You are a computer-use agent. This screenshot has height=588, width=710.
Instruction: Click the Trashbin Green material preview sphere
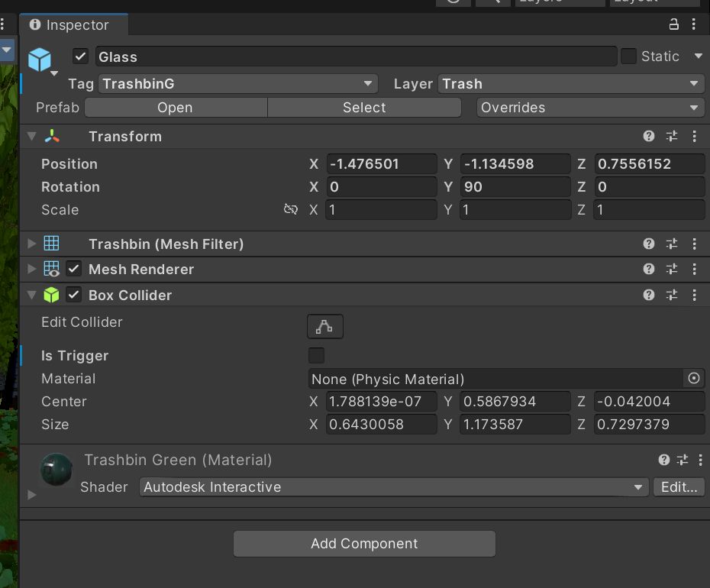point(56,470)
